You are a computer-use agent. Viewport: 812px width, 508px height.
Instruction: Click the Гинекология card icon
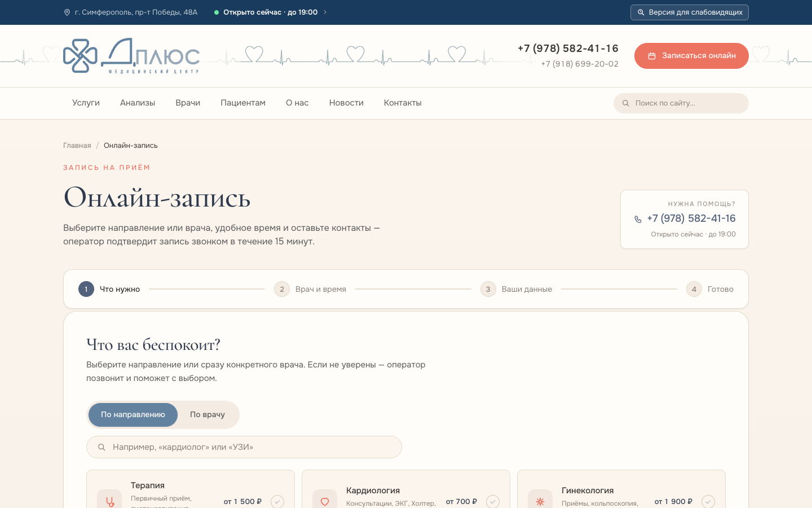click(x=540, y=501)
